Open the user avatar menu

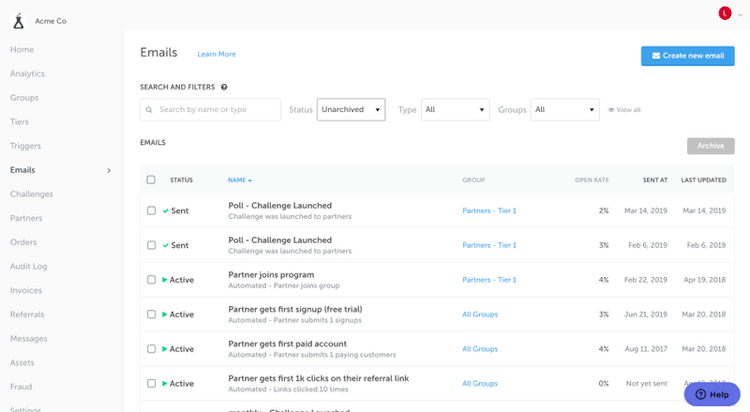(x=725, y=13)
